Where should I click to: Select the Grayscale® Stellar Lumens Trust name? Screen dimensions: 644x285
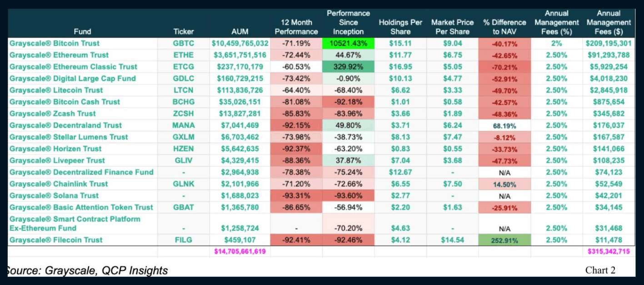coord(69,137)
